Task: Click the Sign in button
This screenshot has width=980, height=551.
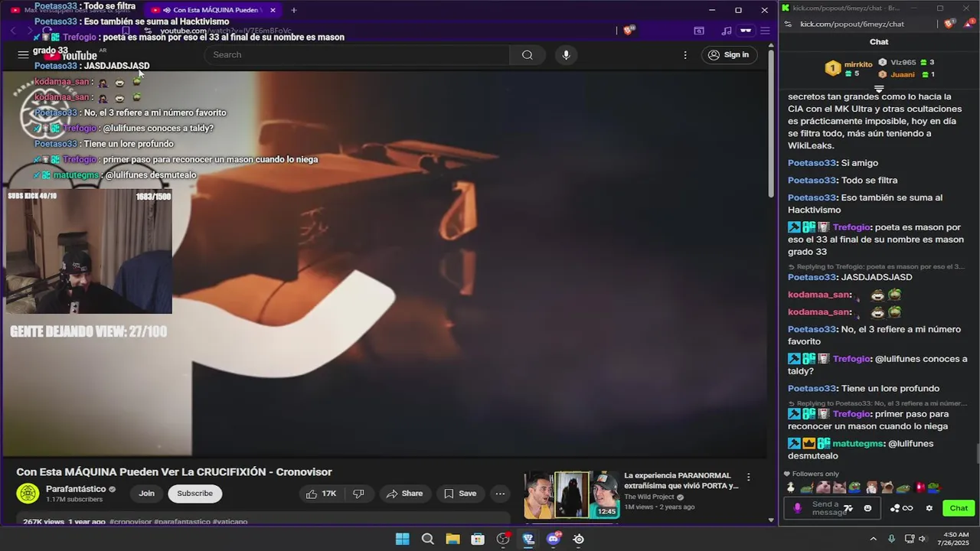Action: click(x=728, y=54)
